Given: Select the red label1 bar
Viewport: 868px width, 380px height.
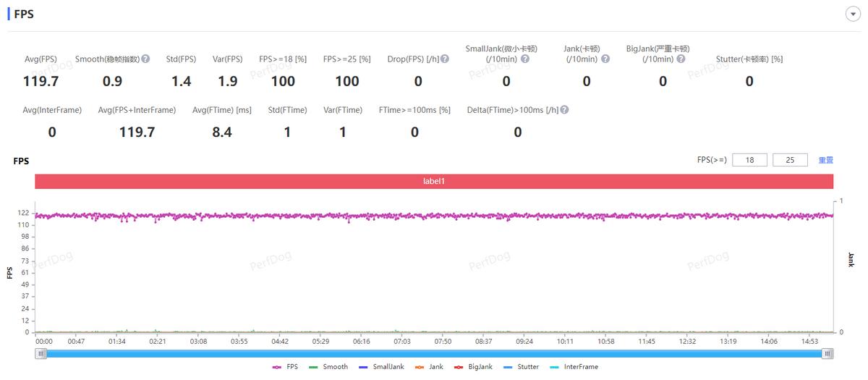Looking at the screenshot, I should pyautogui.click(x=434, y=181).
